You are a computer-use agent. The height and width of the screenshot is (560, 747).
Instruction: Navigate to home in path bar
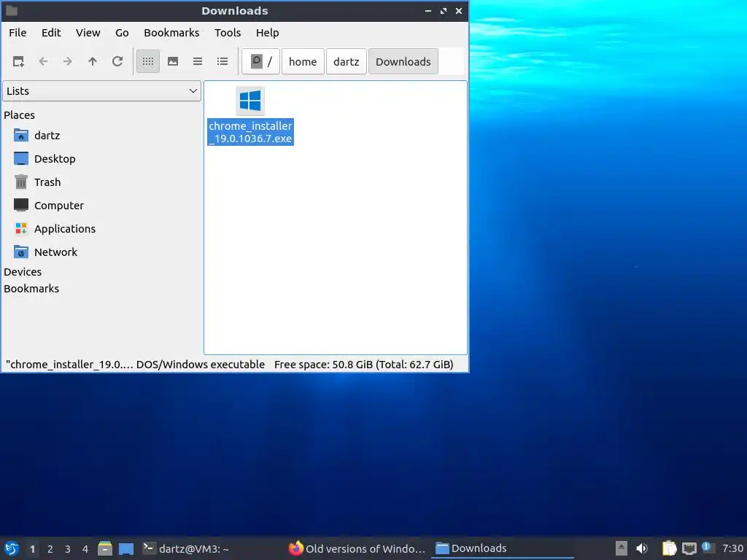pos(303,61)
